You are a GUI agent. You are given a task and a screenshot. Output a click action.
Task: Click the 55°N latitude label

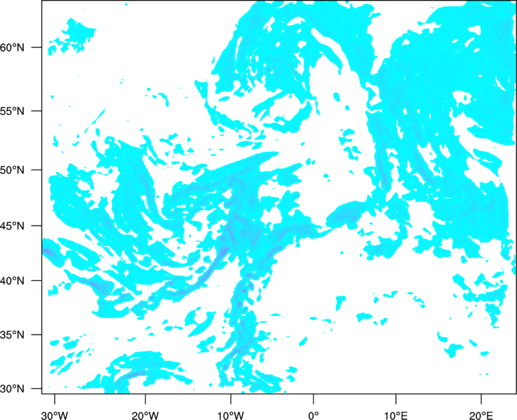12,111
